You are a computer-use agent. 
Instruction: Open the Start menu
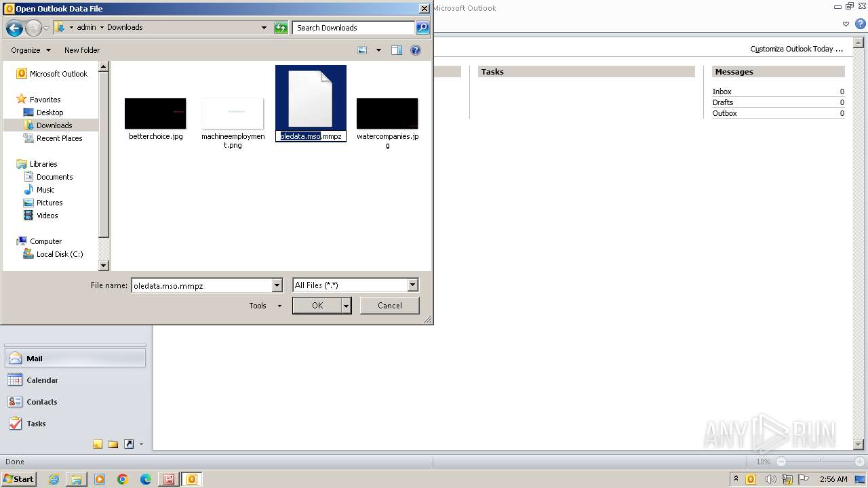point(18,479)
